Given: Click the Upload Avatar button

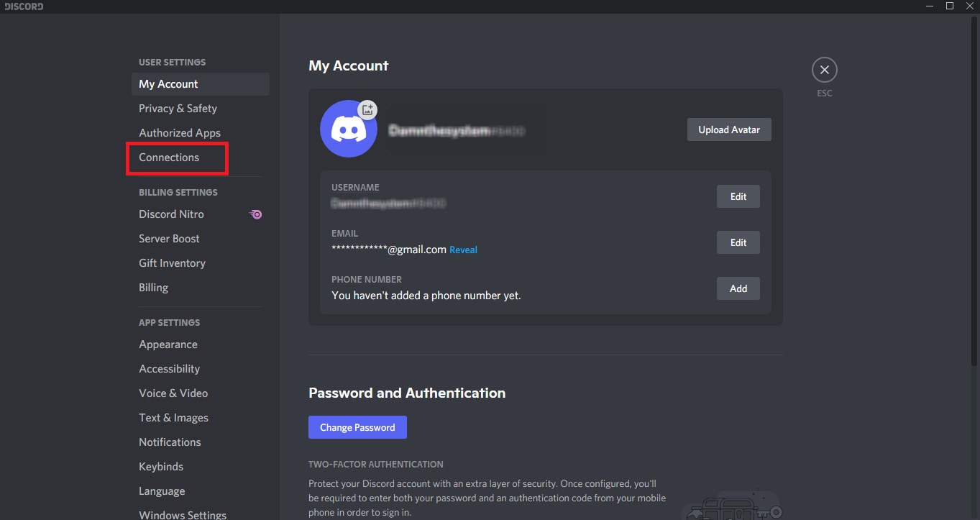Looking at the screenshot, I should (728, 129).
